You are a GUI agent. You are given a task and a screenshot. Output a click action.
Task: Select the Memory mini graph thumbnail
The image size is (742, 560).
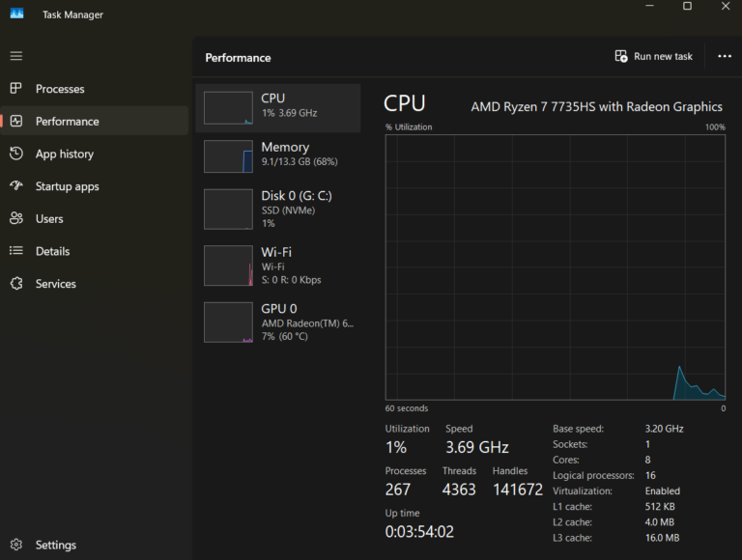[228, 156]
